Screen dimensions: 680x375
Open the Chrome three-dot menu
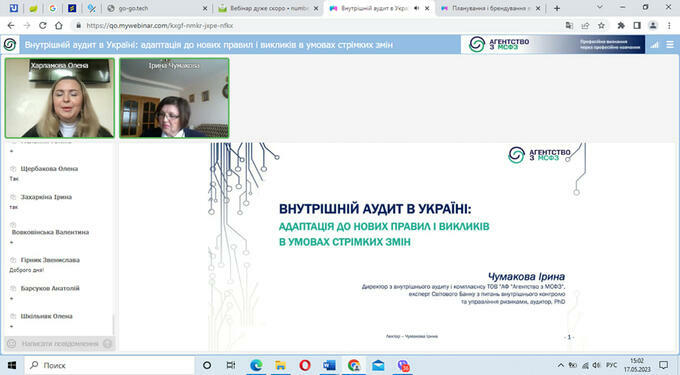click(669, 26)
